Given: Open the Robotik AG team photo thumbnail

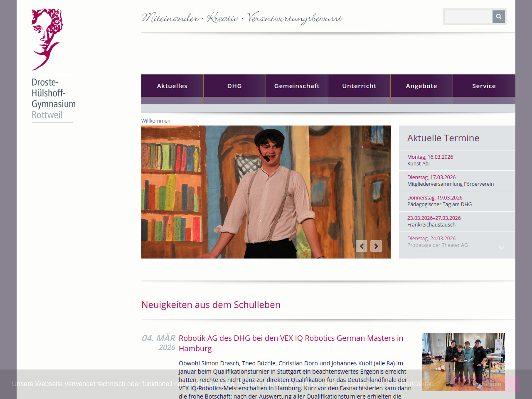Looking at the screenshot, I should tap(463, 362).
